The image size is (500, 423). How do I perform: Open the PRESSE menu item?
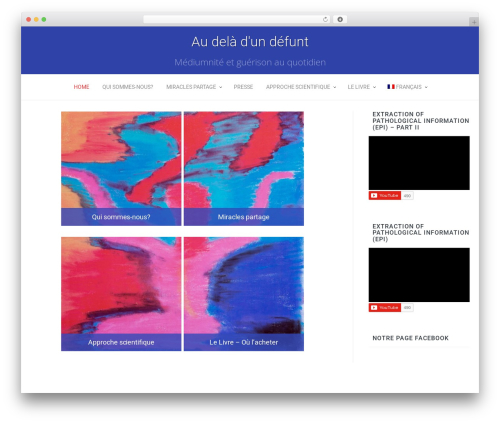(x=243, y=87)
